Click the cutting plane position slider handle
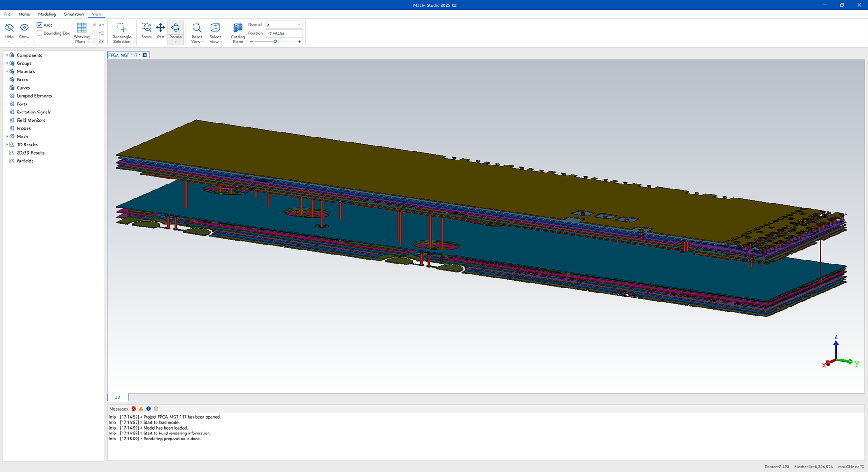Viewport: 868px width, 472px height. point(275,42)
